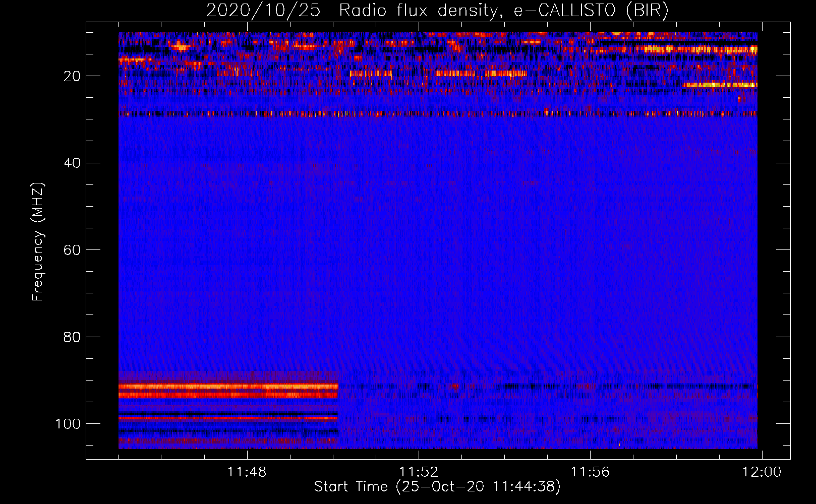Click the '80' frequency tick label
This screenshot has height=504, width=816.
click(72, 337)
